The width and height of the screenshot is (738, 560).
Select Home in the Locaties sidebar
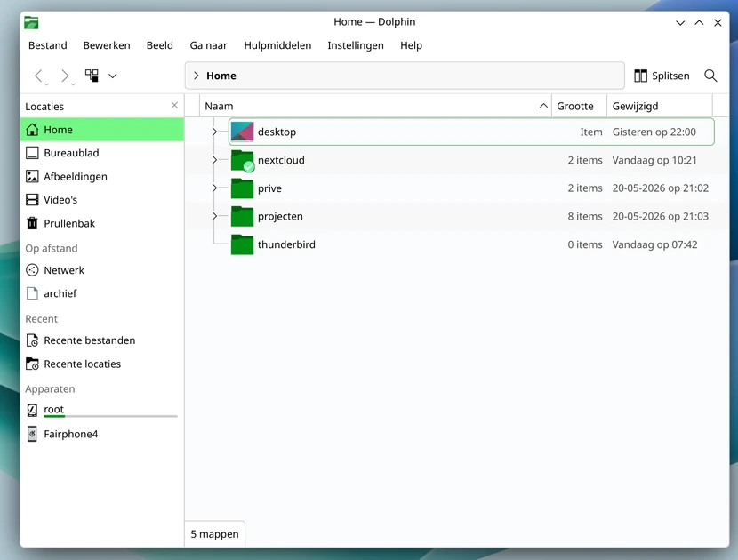click(x=102, y=130)
